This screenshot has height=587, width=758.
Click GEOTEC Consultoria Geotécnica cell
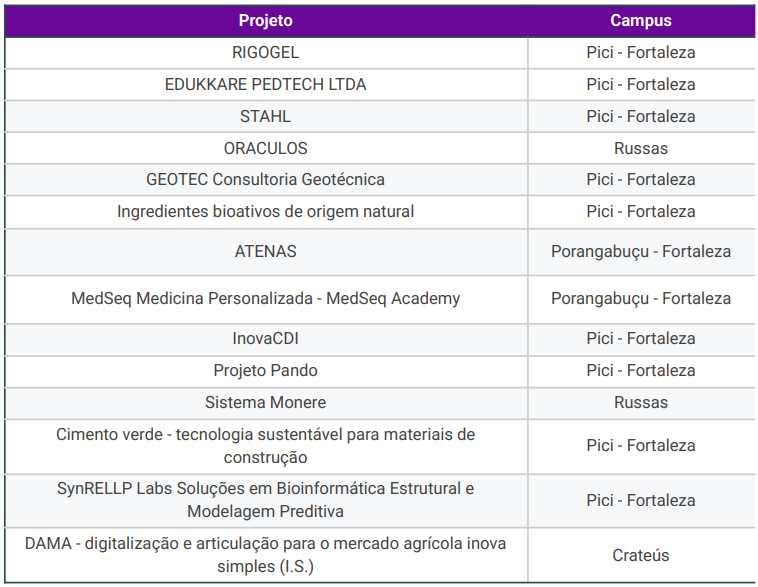click(265, 180)
